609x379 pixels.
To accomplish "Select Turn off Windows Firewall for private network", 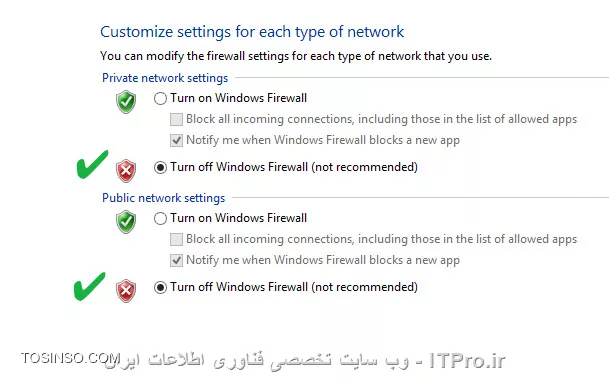I will 160,167.
